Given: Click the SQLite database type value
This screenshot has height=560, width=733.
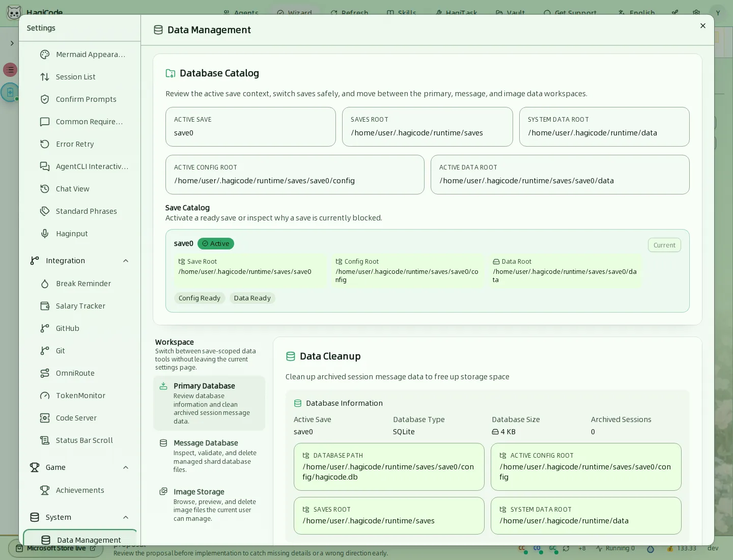Looking at the screenshot, I should [x=404, y=432].
